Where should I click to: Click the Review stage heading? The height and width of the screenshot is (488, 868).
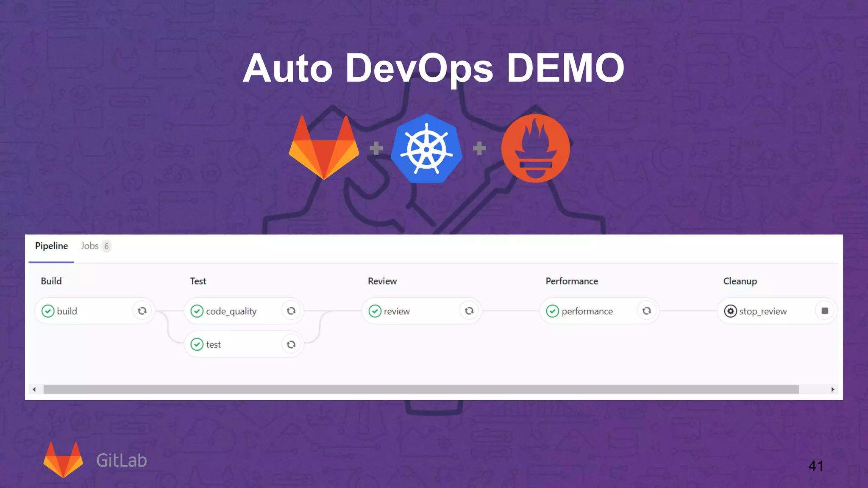pyautogui.click(x=382, y=281)
